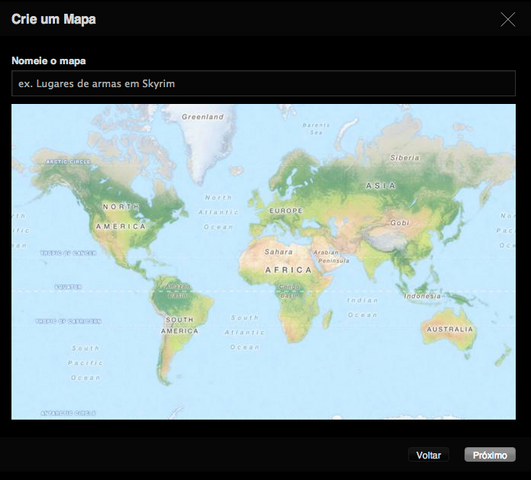Go back with the Voltar button
Screen dimensions: 531x480
[x=428, y=455]
